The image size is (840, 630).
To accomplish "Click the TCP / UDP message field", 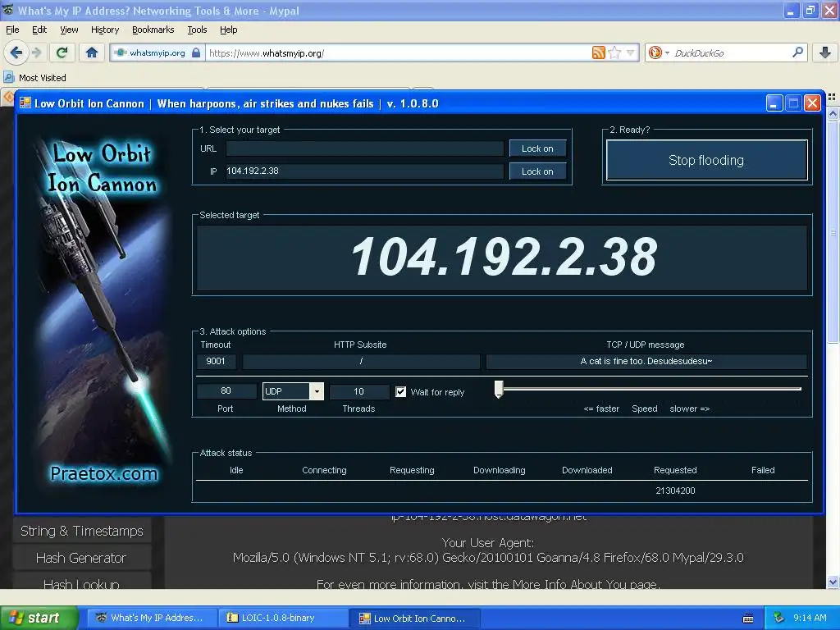I will coord(646,361).
